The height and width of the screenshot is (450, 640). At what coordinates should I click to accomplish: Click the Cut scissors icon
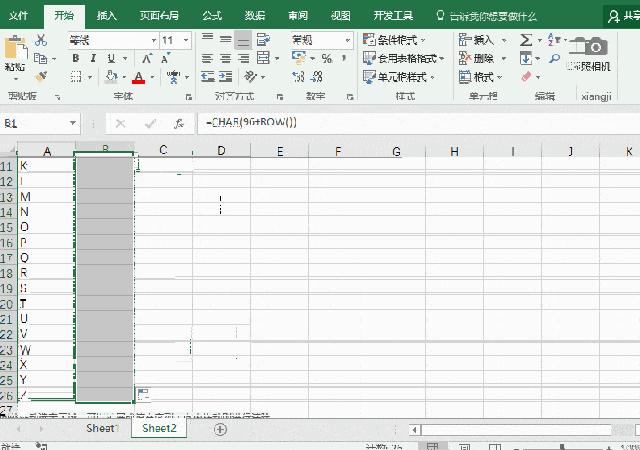pyautogui.click(x=40, y=40)
